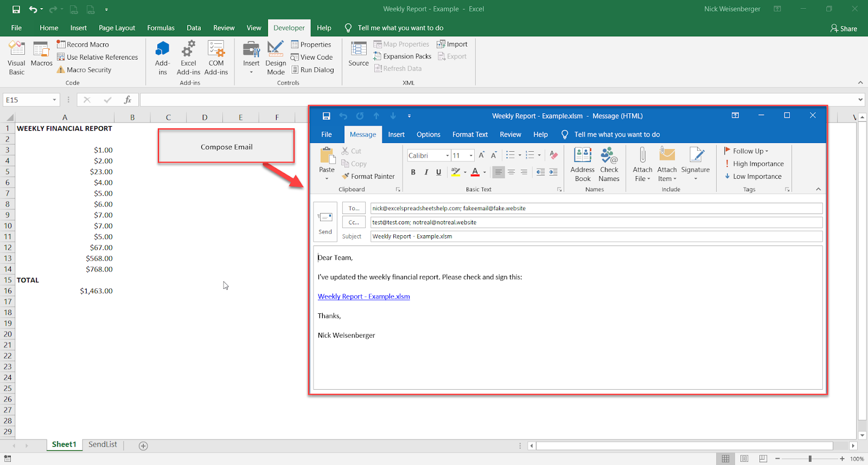
Task: Toggle italic in the message
Action: (x=426, y=172)
